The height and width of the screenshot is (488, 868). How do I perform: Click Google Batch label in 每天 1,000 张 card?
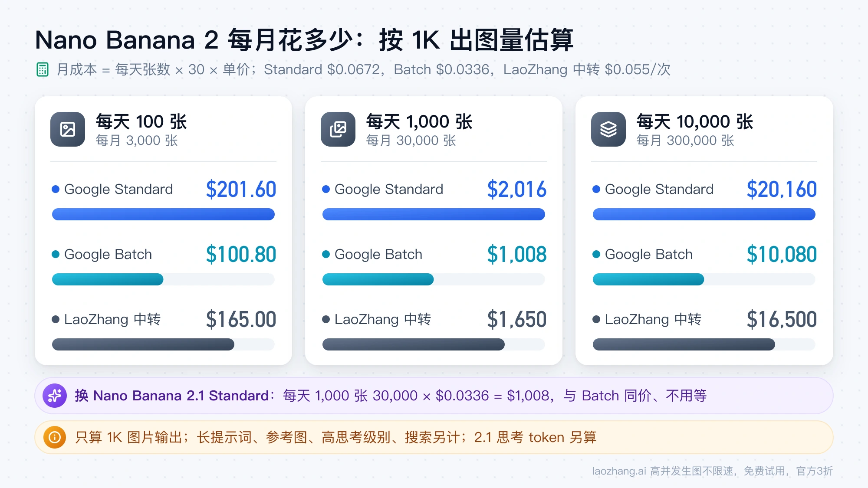click(x=378, y=255)
